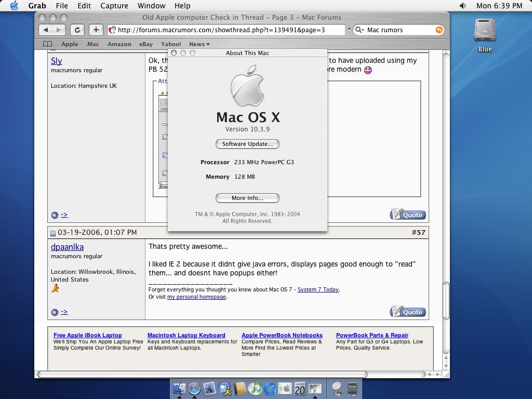Screen dimensions: 532x399
Task: Open the Trash in the Dock
Action: [353, 389]
